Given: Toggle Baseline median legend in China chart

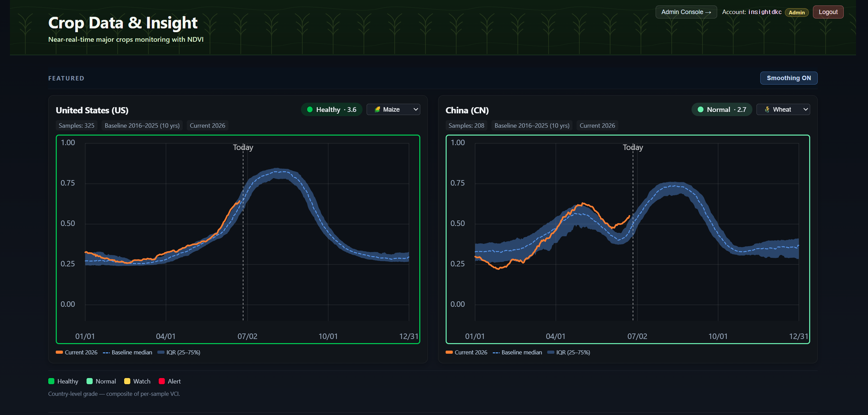Looking at the screenshot, I should 518,352.
